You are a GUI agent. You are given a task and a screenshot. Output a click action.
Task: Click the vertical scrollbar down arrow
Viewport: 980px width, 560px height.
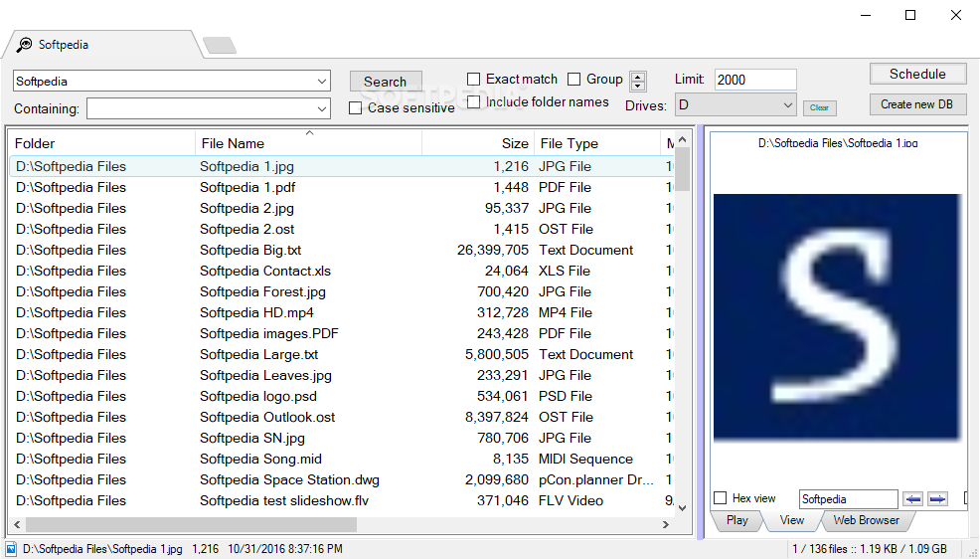click(x=683, y=507)
